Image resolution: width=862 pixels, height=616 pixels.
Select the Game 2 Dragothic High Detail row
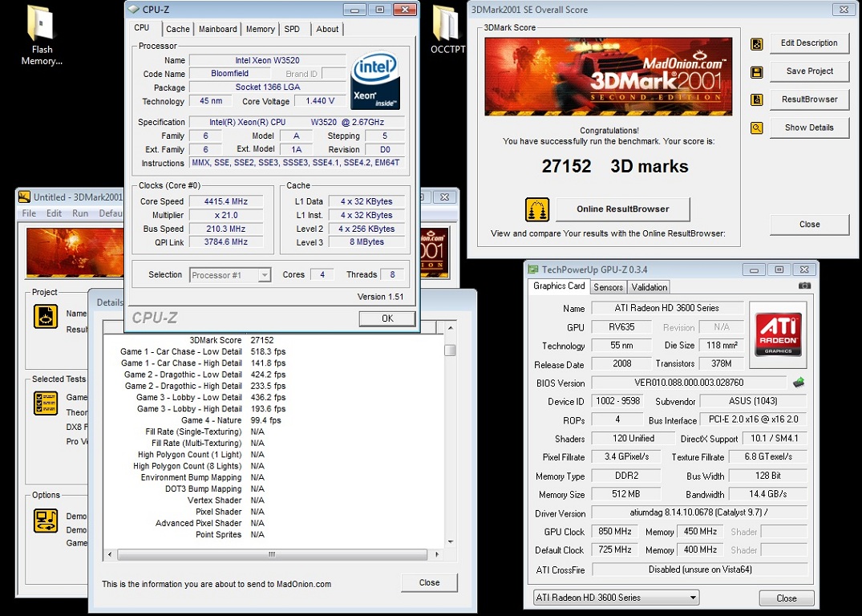coord(205,386)
